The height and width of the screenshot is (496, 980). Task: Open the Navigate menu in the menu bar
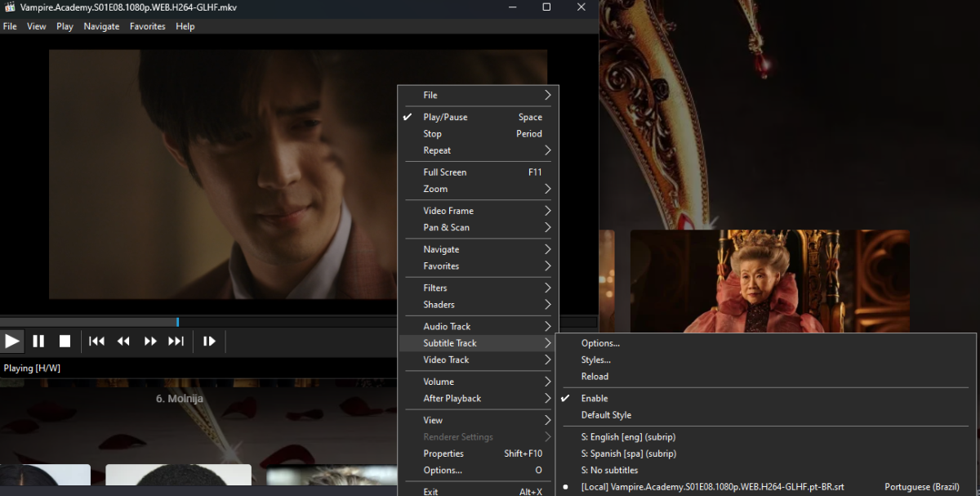(101, 26)
